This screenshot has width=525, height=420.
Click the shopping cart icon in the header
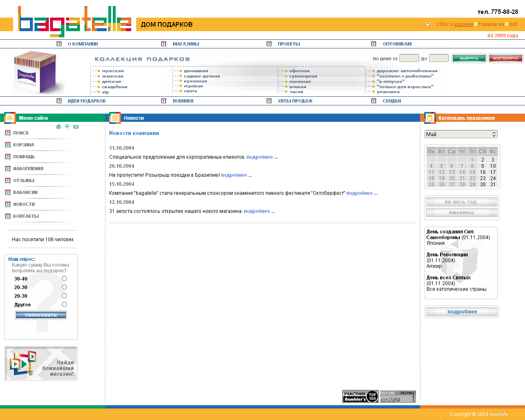pyautogui.click(x=428, y=24)
